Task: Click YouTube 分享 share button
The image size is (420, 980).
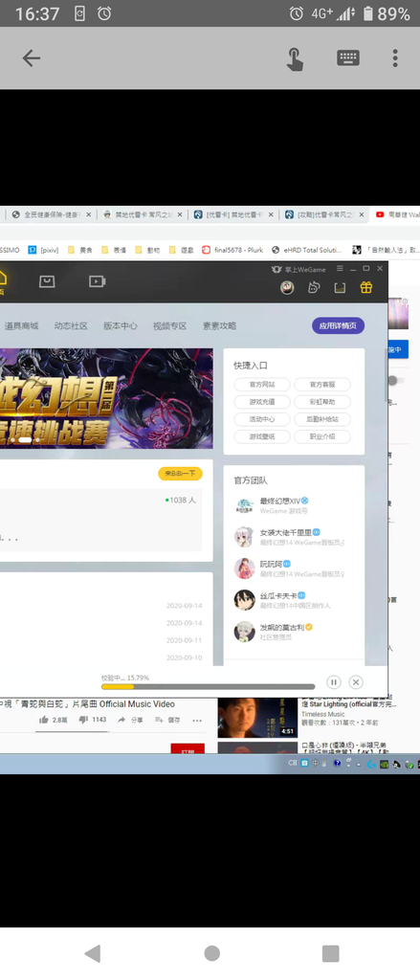Action: click(x=131, y=720)
